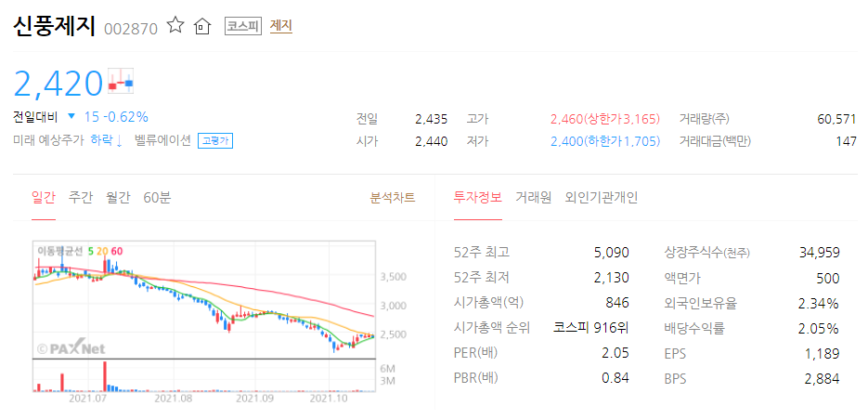868x419 pixels.
Task: Switch to the 주간 chart tab
Action: click(x=81, y=198)
